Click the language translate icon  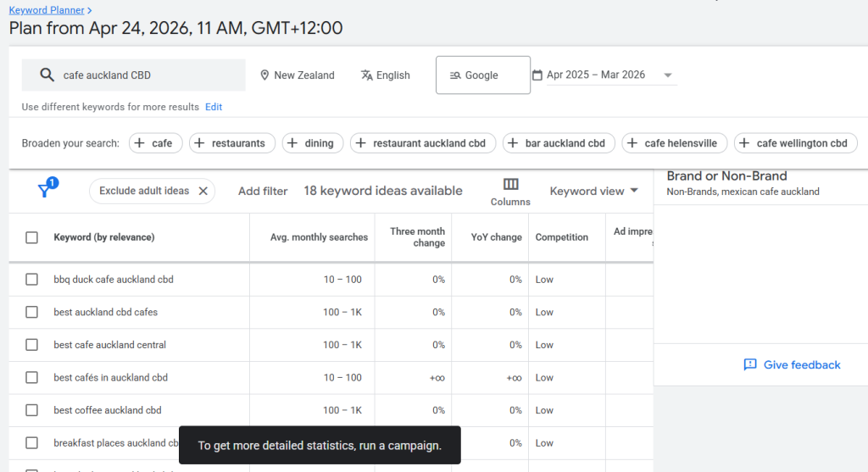click(366, 75)
